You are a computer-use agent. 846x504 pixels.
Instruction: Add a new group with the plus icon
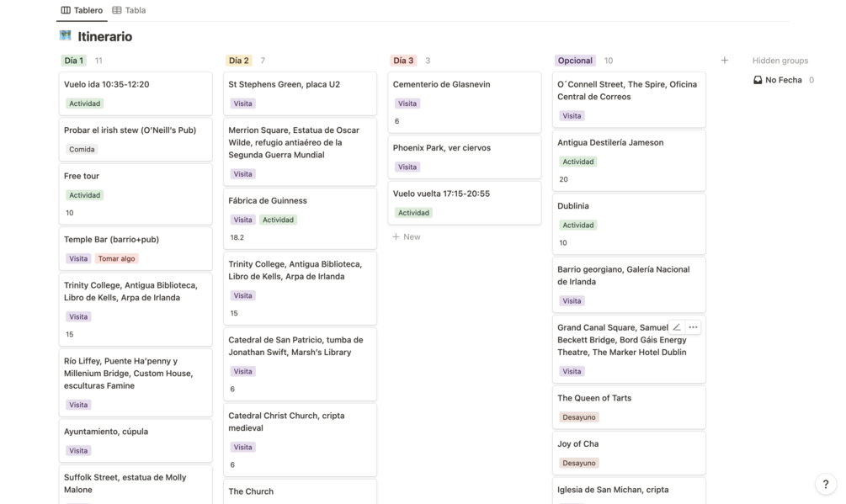pyautogui.click(x=724, y=61)
